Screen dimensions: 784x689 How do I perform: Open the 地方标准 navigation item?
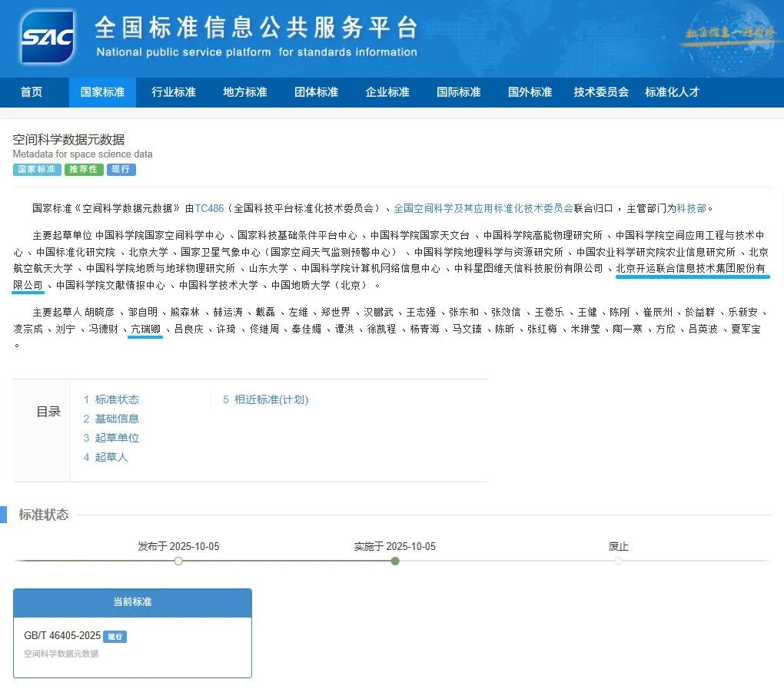245,92
